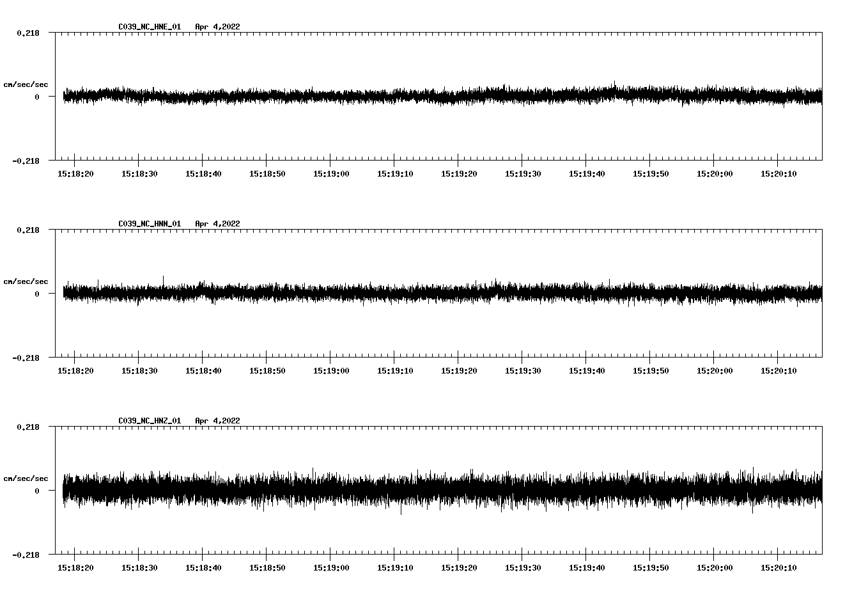Click the -0.218 lower limit of HNN axis

(x=26, y=358)
